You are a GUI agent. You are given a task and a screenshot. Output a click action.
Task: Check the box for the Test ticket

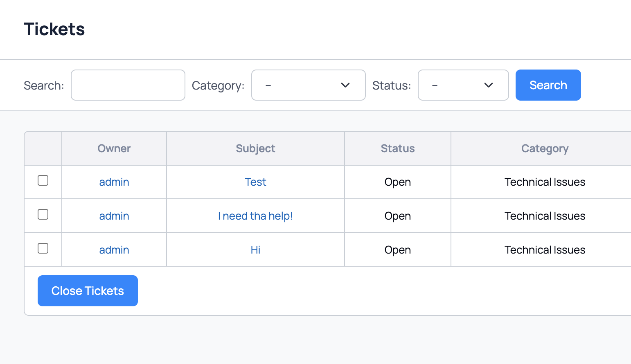(43, 180)
